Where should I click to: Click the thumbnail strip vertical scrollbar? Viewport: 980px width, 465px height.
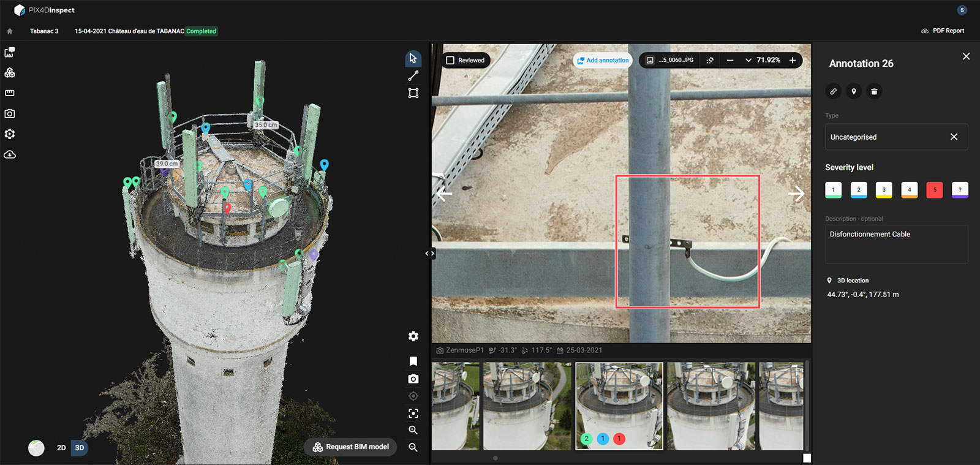coord(807,407)
